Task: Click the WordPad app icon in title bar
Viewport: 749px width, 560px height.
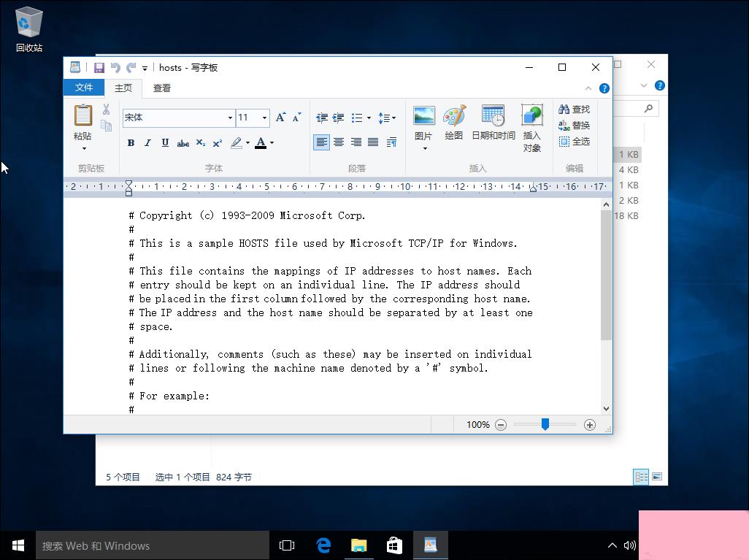Action: [75, 67]
